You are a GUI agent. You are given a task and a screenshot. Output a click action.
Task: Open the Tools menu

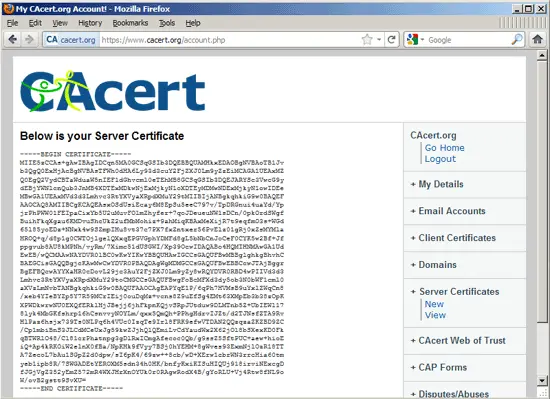pyautogui.click(x=167, y=23)
